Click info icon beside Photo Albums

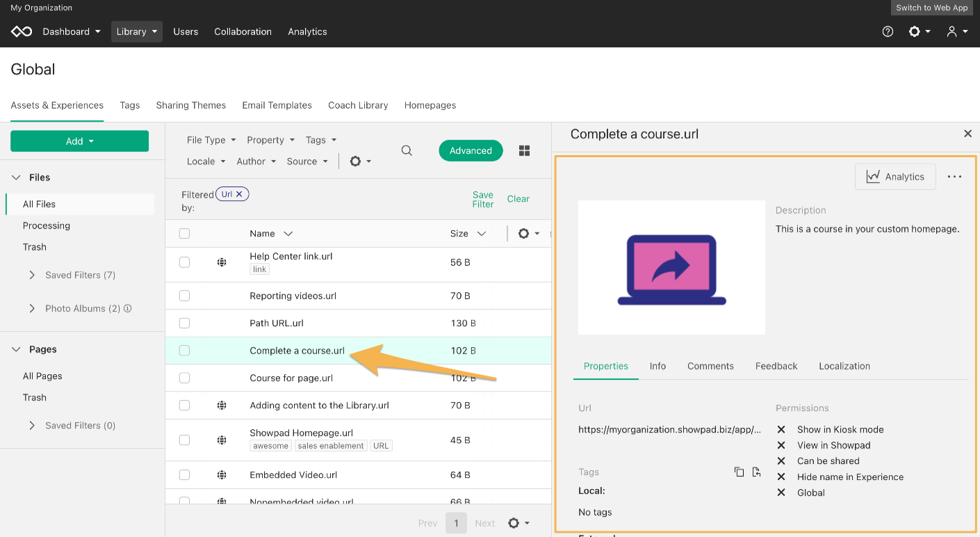[x=128, y=308]
